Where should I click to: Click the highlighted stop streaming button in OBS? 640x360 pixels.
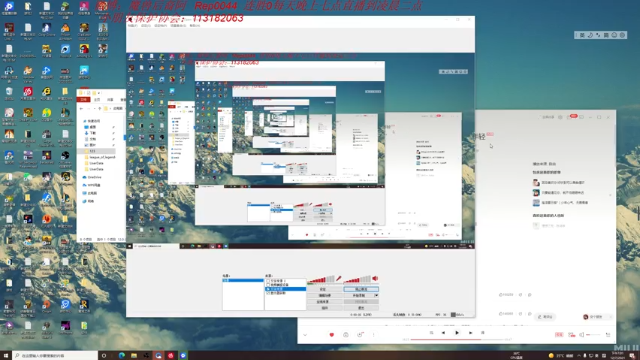(361, 289)
